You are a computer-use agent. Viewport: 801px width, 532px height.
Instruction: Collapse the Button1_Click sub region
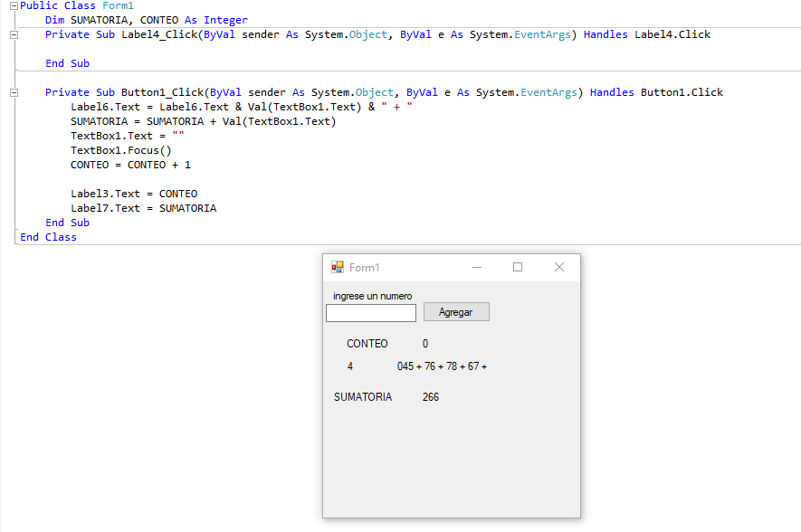click(14, 92)
